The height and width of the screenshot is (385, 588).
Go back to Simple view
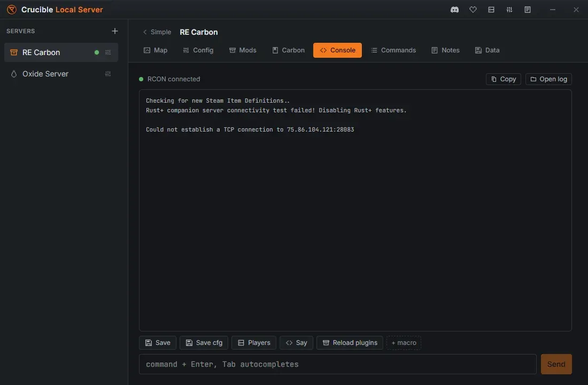click(157, 32)
